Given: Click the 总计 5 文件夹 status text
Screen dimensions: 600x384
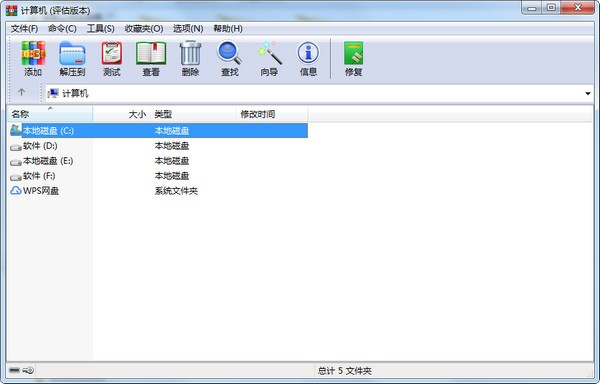Looking at the screenshot, I should click(344, 371).
